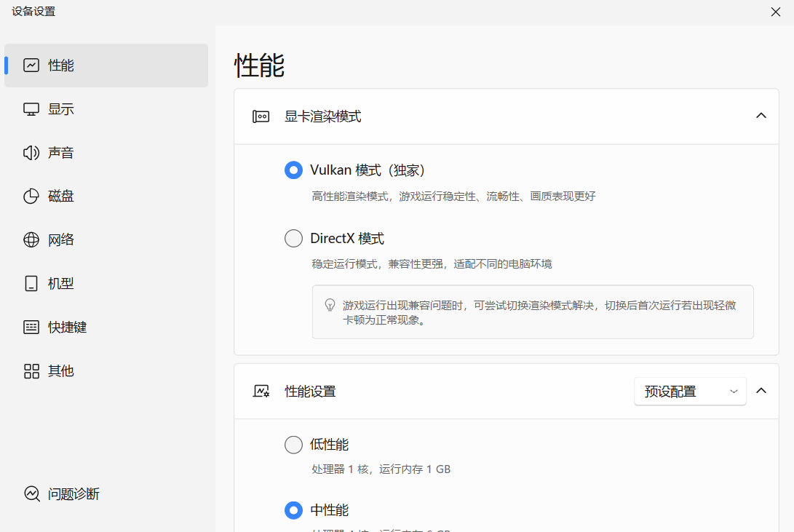The width and height of the screenshot is (794, 532).
Task: Click the 其他 grid icon in sidebar
Action: (31, 370)
